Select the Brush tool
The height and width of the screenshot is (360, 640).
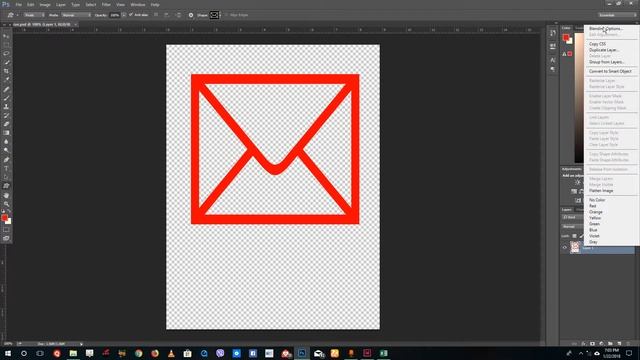click(6, 98)
